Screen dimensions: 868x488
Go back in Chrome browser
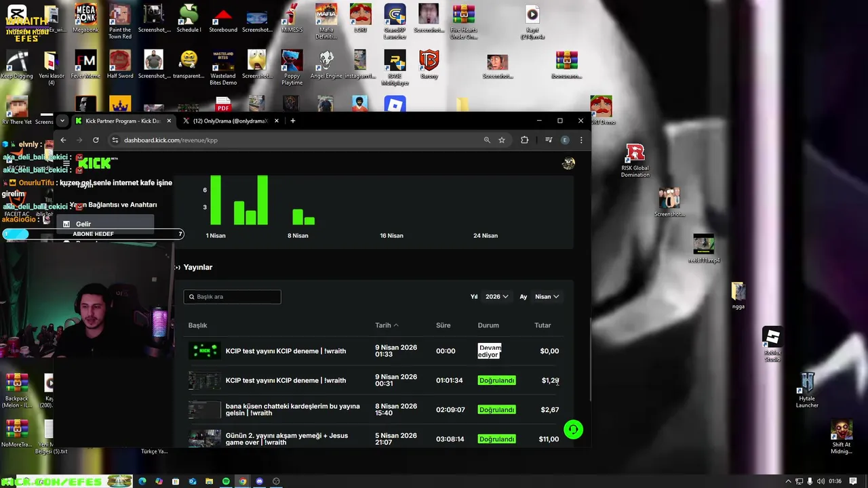tap(63, 140)
